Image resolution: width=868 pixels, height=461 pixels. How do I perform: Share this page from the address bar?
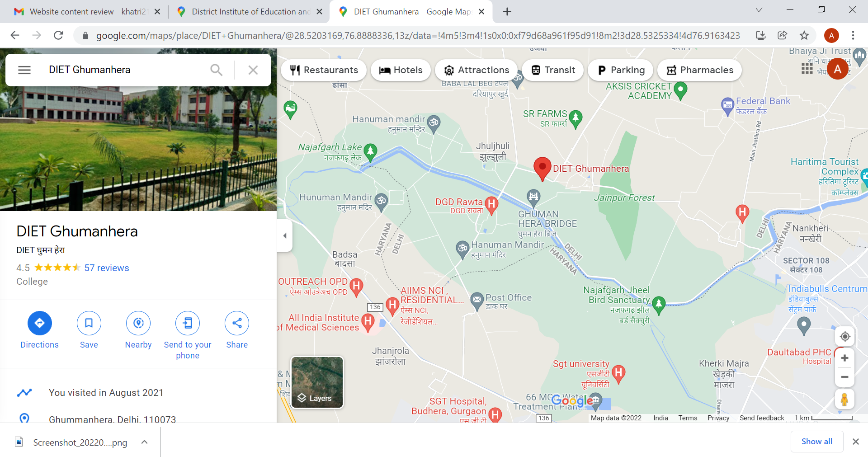click(782, 35)
